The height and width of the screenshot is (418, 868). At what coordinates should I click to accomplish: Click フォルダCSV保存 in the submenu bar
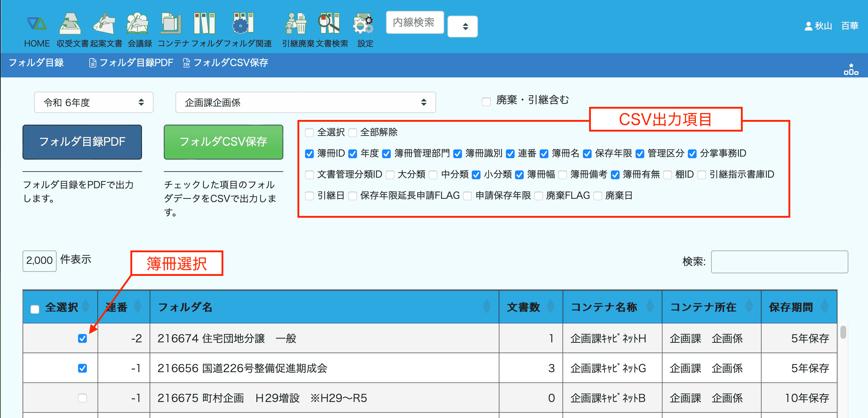pos(226,63)
